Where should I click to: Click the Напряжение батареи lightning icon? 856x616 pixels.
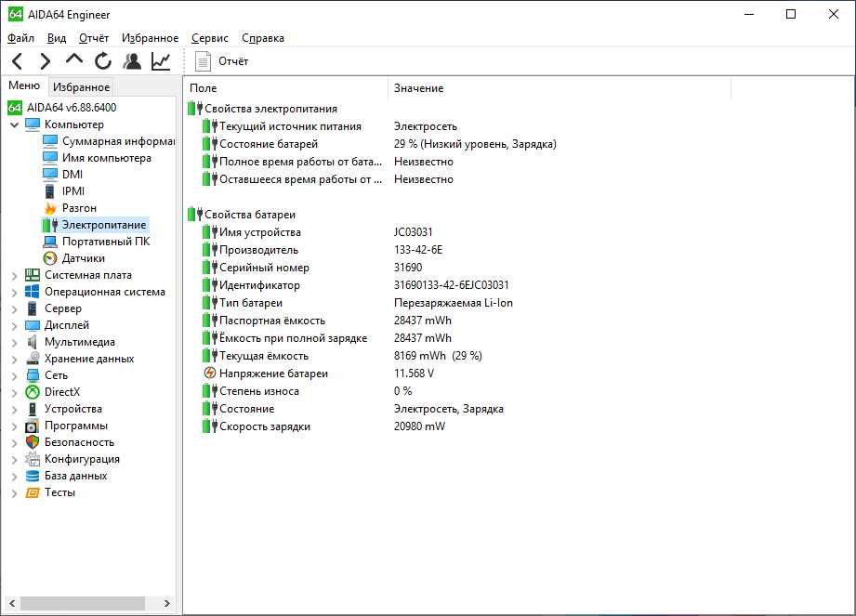210,374
